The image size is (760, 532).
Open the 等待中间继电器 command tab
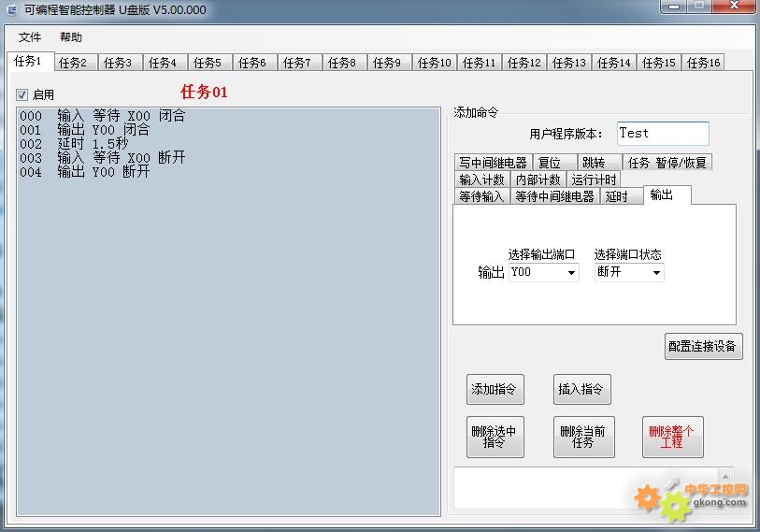click(555, 196)
